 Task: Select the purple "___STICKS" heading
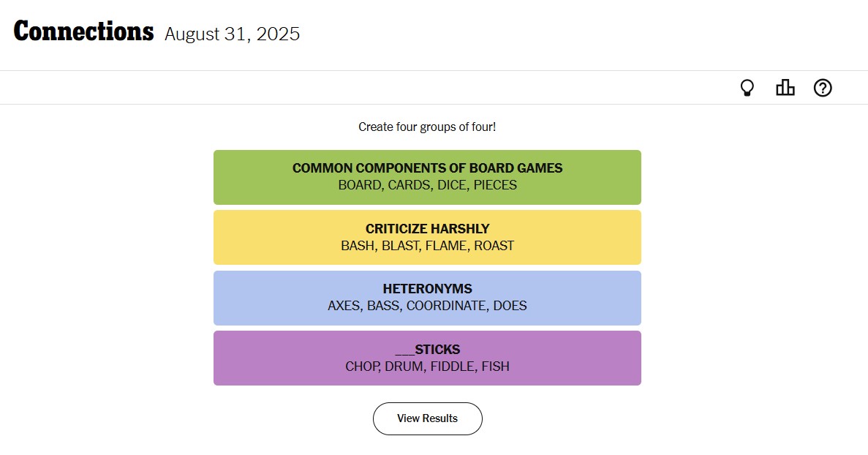tap(427, 350)
